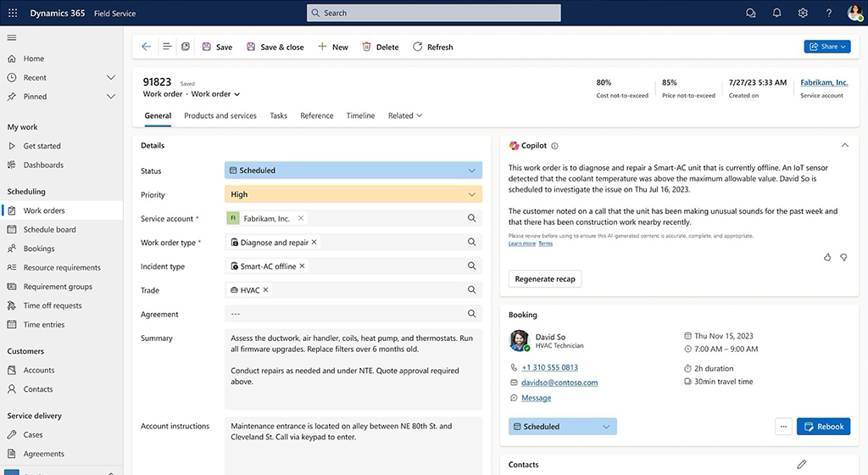This screenshot has width=868, height=475.
Task: Remove Fabrikam, Inc. from Service account
Action: [301, 218]
